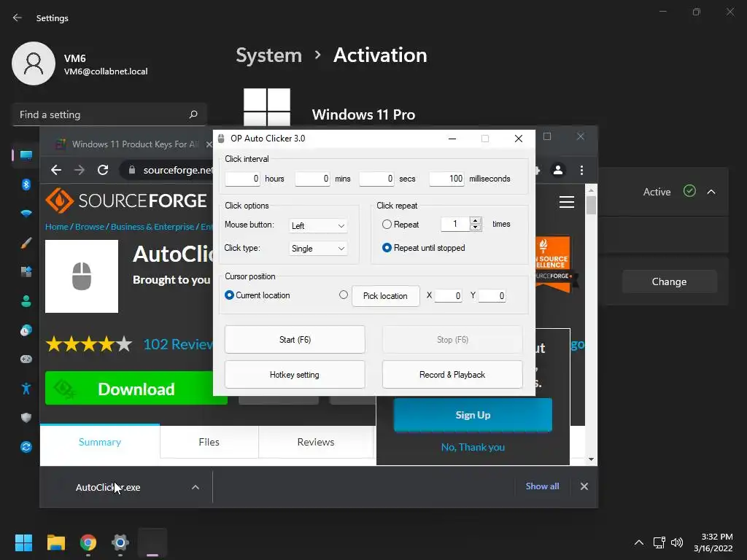The image size is (747, 560).
Task: Open the 102 Reviews link
Action: [x=178, y=344]
